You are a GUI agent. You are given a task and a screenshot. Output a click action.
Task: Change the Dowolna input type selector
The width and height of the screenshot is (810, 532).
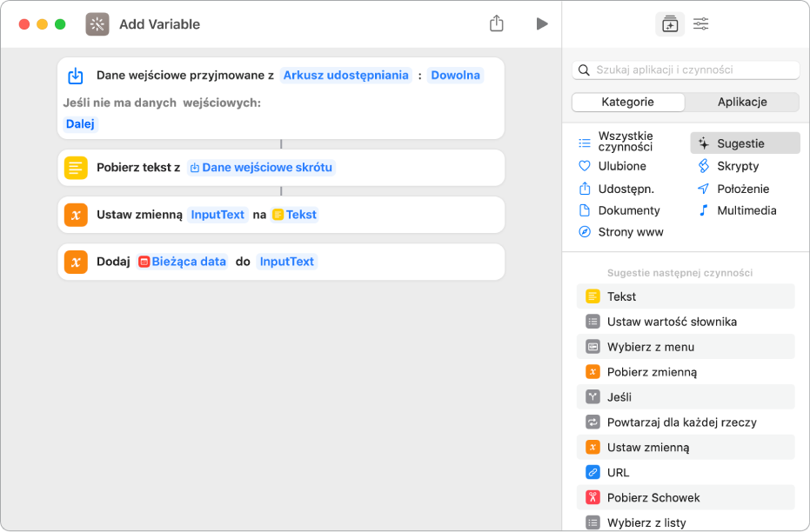[455, 76]
